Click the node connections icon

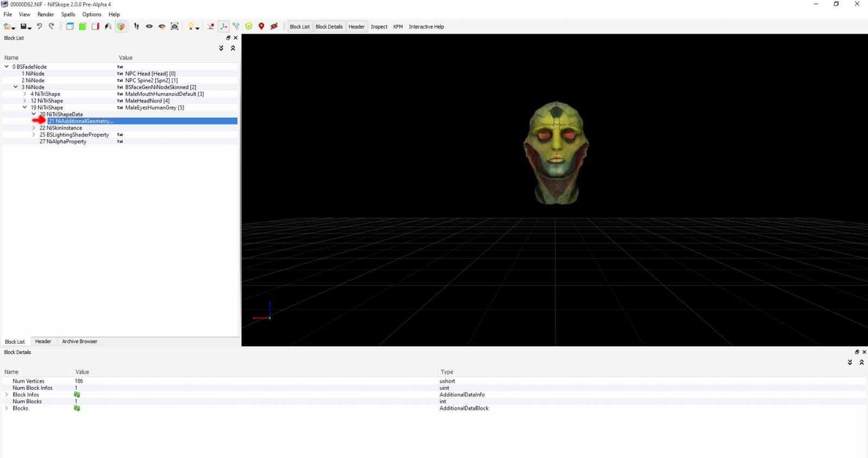point(236,27)
